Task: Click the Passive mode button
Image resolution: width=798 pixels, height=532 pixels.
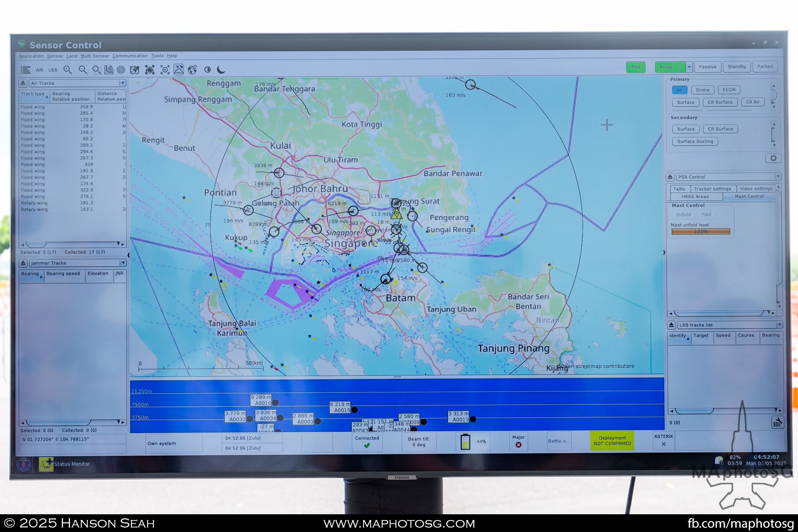Action: tap(707, 67)
